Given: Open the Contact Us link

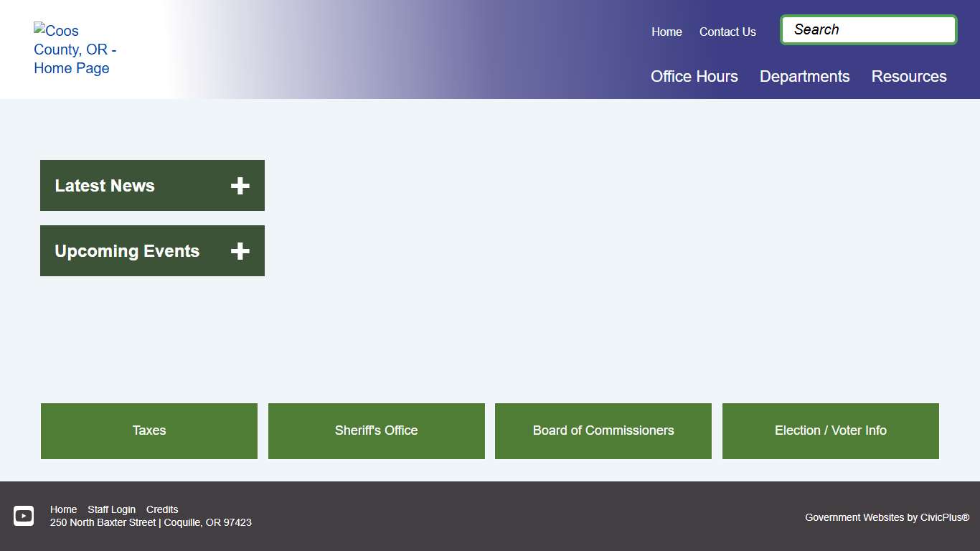Looking at the screenshot, I should [727, 32].
